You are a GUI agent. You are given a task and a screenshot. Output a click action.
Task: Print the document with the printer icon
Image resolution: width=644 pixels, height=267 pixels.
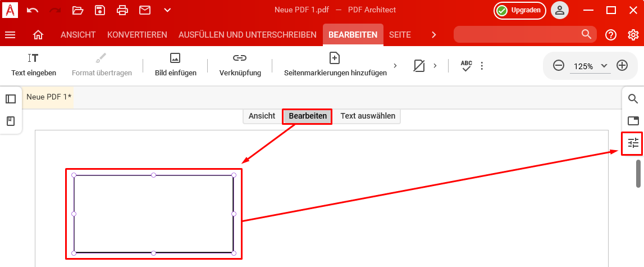(x=122, y=10)
